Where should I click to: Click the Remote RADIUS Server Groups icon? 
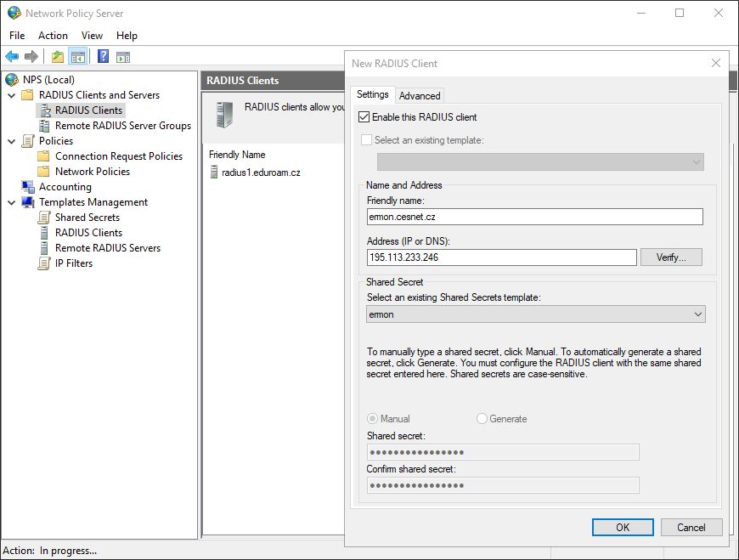[44, 126]
